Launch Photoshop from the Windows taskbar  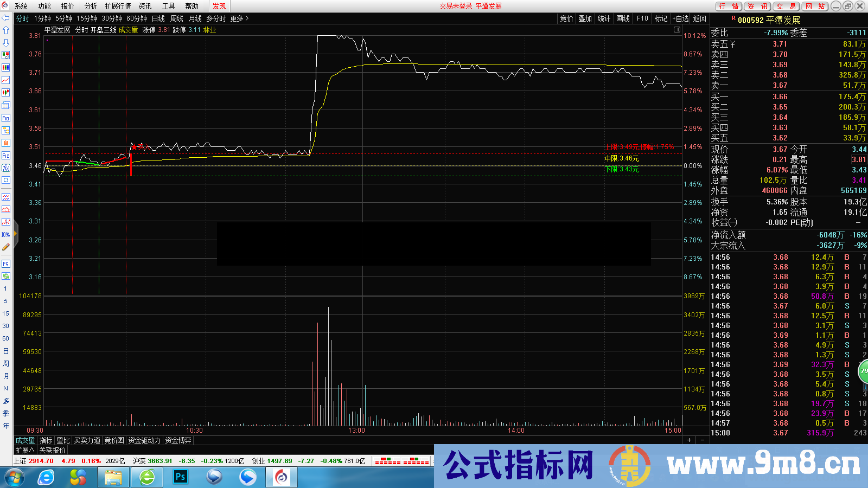coord(180,477)
